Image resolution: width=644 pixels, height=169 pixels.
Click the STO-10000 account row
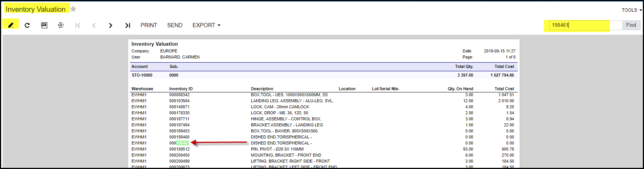click(142, 75)
